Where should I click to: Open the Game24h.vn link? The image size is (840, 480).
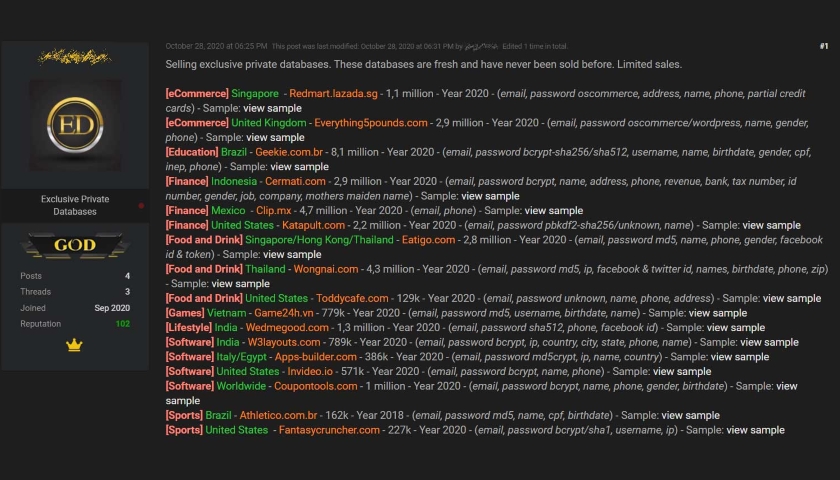(283, 313)
